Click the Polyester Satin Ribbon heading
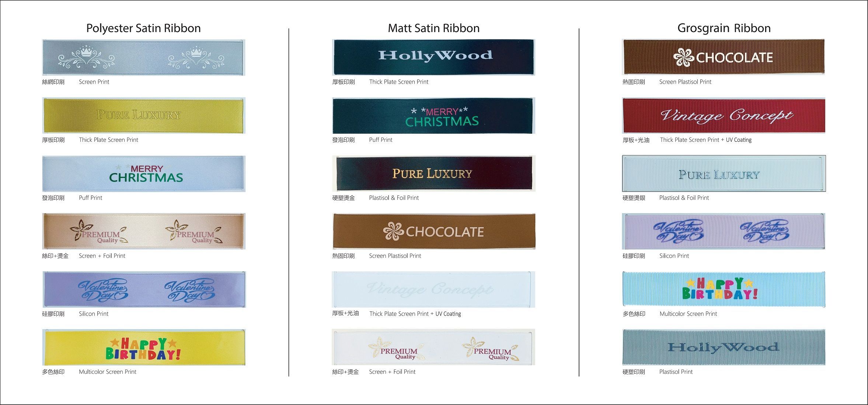Image resolution: width=868 pixels, height=405 pixels. pos(143,28)
